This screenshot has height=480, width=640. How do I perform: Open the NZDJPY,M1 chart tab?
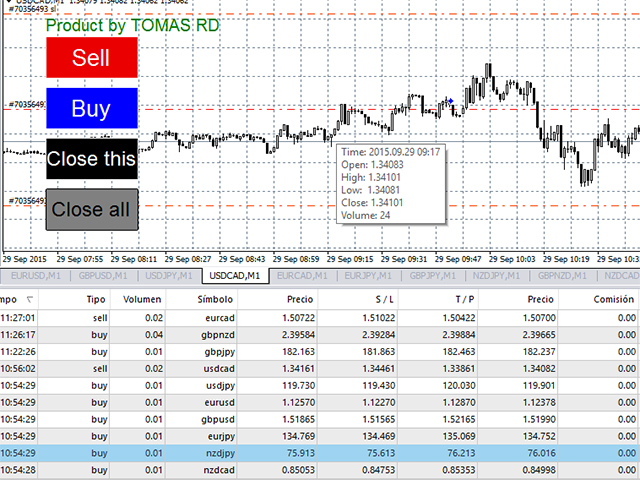(x=496, y=276)
